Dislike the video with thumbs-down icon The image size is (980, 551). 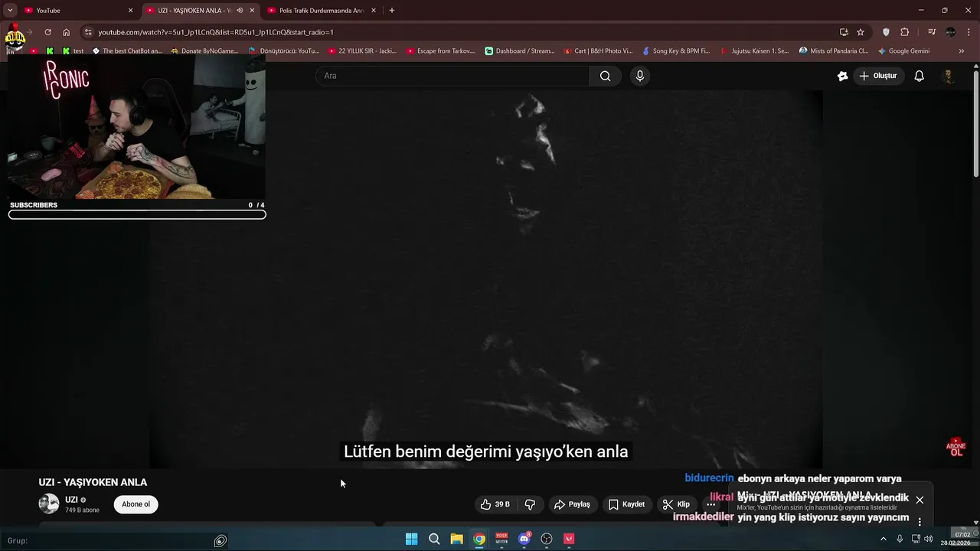click(530, 504)
